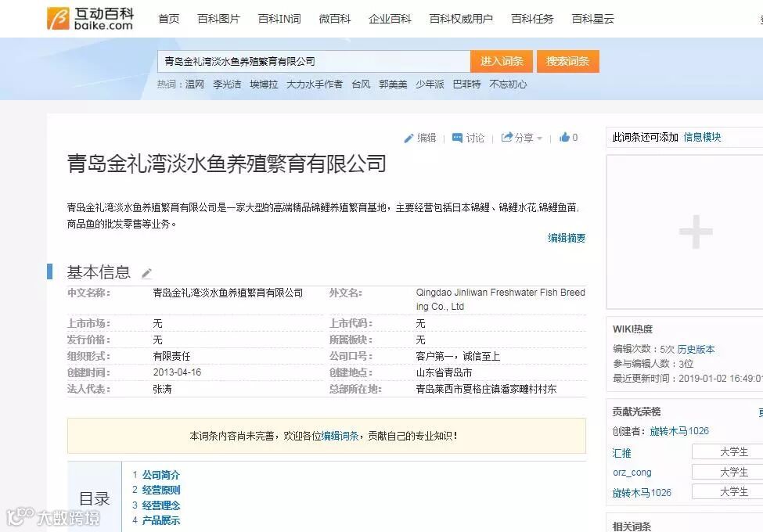Jump to section 3 经营理念
The image size is (763, 532).
pos(160,505)
